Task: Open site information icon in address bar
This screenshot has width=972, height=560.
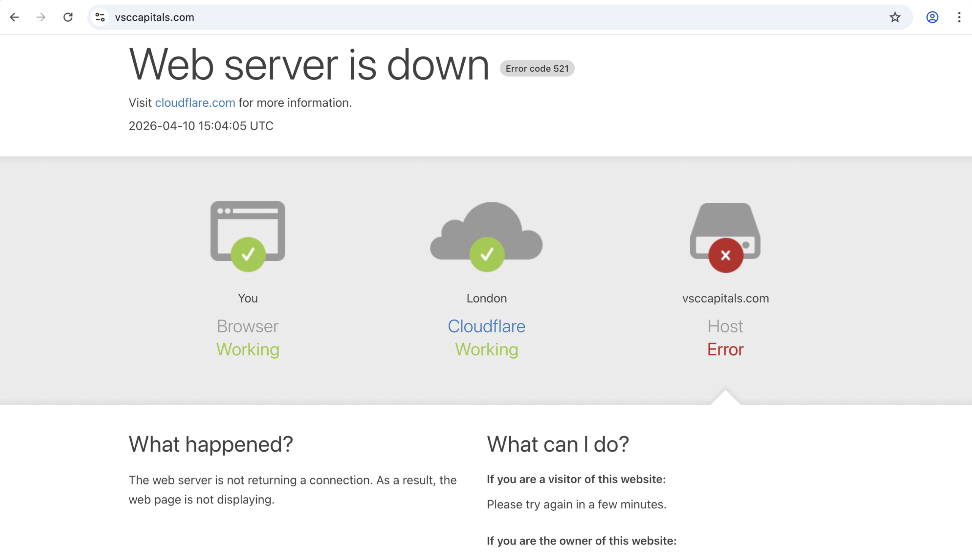Action: [100, 17]
